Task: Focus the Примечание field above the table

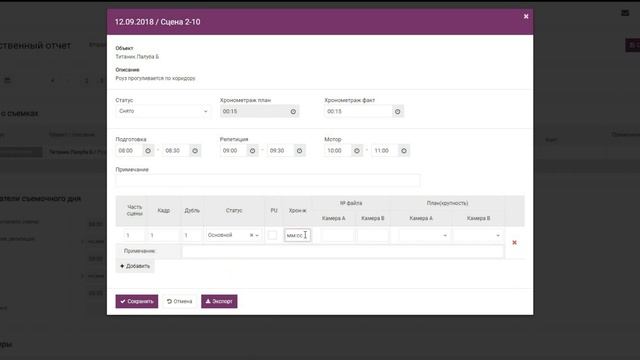Action: coord(268,180)
